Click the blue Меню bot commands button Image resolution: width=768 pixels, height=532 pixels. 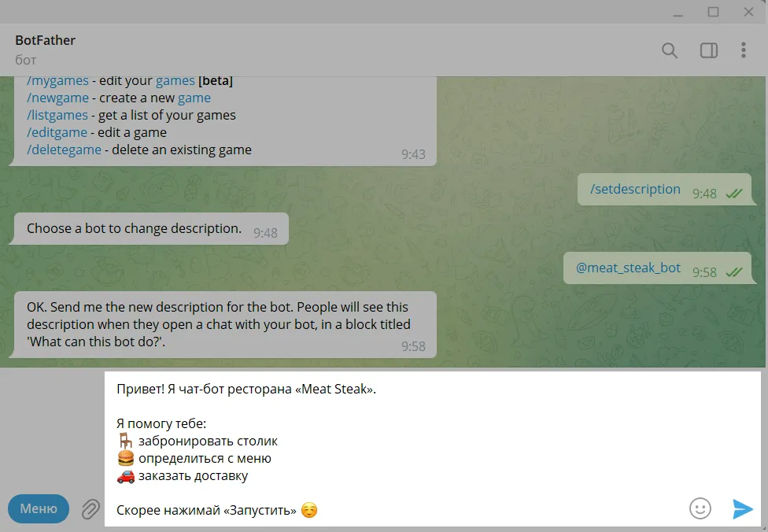(x=39, y=508)
